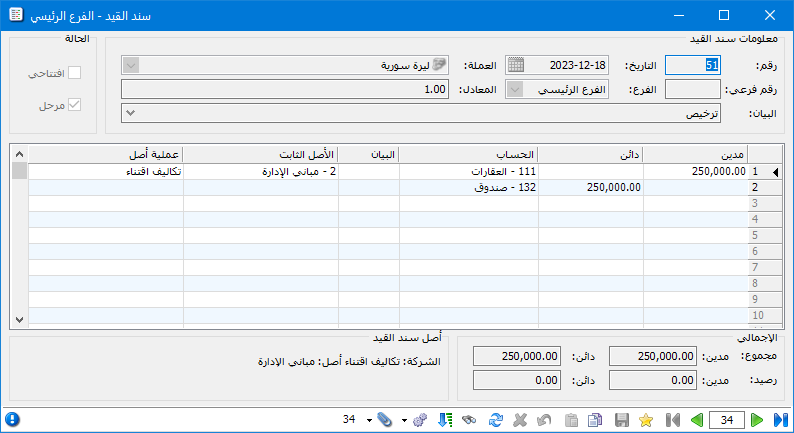Click the رقم voucher number field
Image resolution: width=794 pixels, height=433 pixels.
[x=692, y=65]
